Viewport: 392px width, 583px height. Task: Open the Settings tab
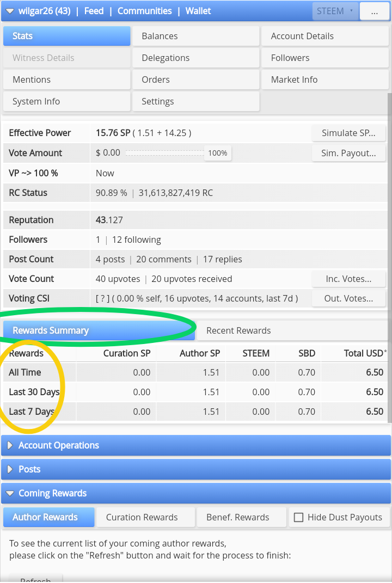pyautogui.click(x=196, y=101)
